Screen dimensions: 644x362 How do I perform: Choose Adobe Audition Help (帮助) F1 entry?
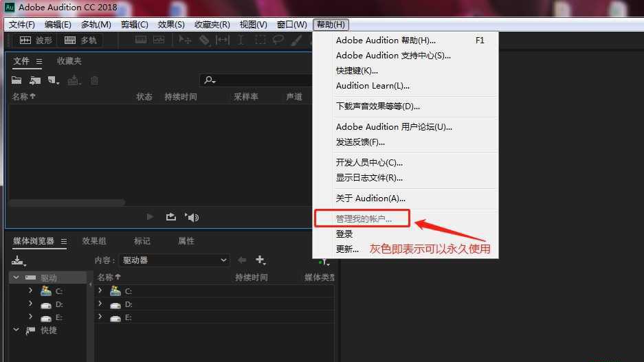coord(406,41)
